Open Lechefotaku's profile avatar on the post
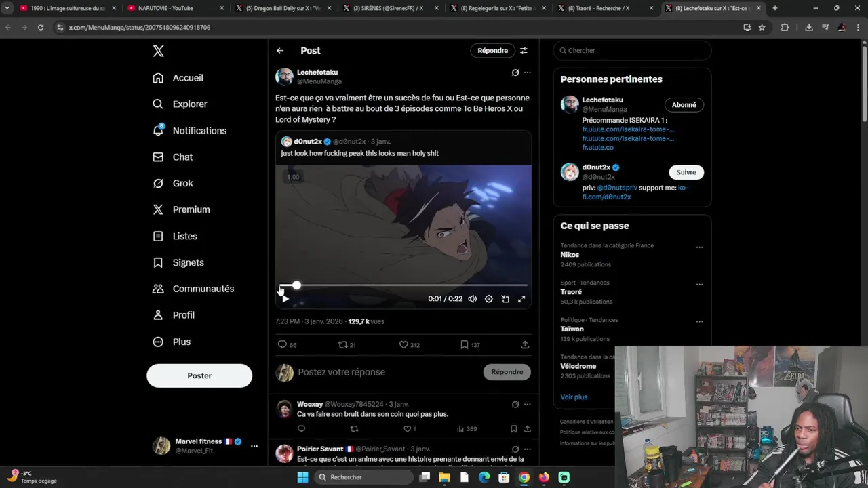 pos(284,77)
